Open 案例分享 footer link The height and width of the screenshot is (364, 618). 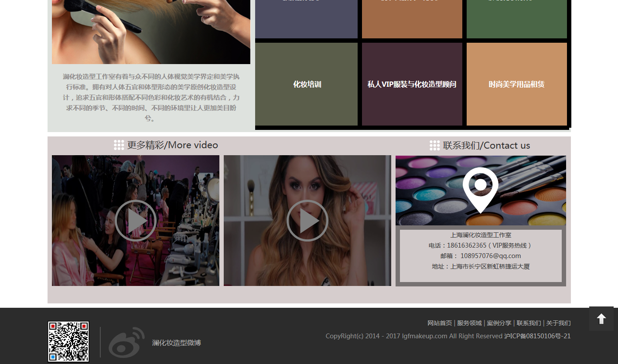point(499,323)
